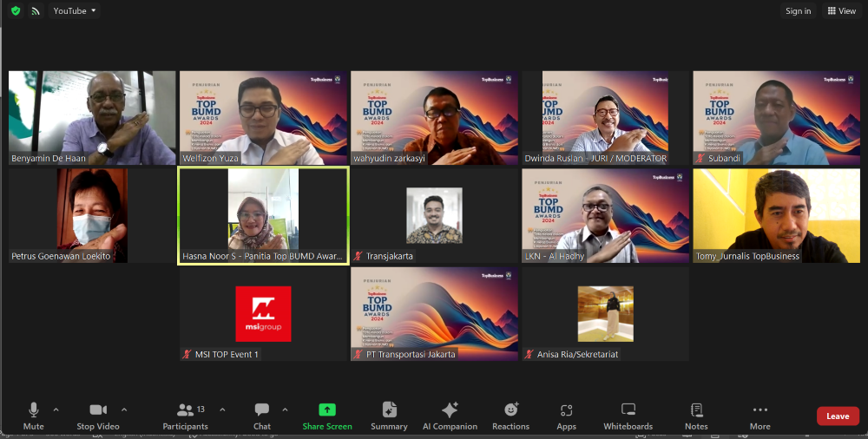Screen dimensions: 868x439
Task: Click the label Dwinda Ruslan - JURI / MODERATOR
Action: [595, 158]
